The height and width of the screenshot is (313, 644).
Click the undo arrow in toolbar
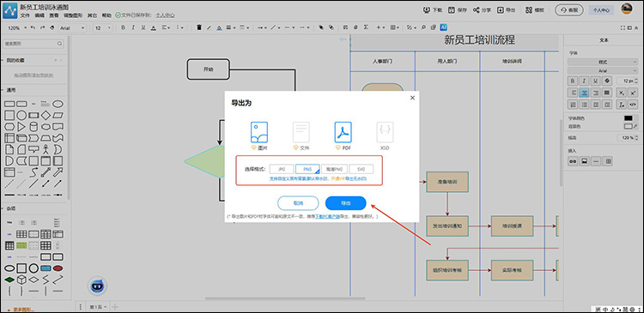(33, 27)
